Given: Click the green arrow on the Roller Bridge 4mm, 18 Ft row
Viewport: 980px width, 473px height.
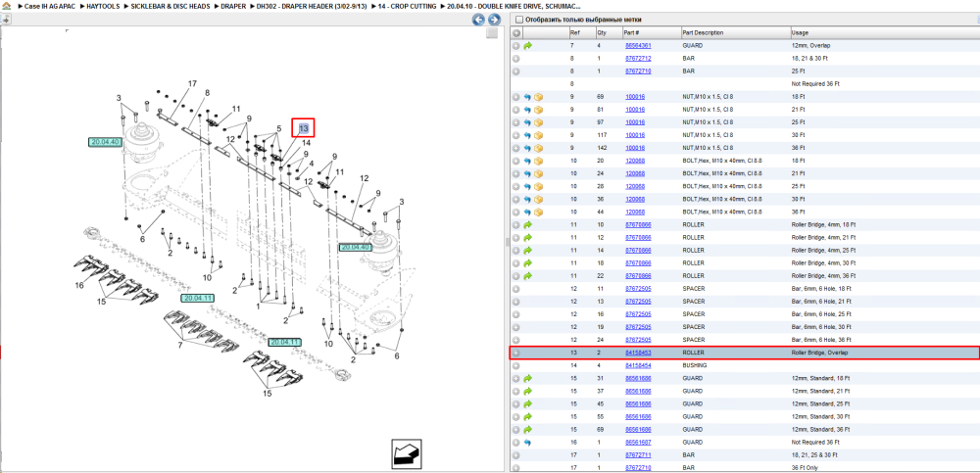Looking at the screenshot, I should [527, 225].
